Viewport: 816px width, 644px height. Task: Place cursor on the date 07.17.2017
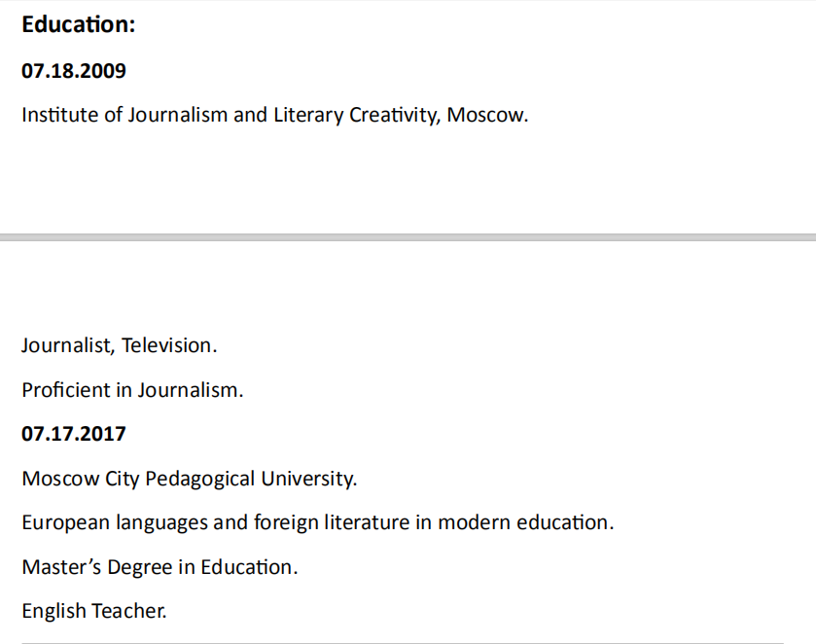[74, 434]
